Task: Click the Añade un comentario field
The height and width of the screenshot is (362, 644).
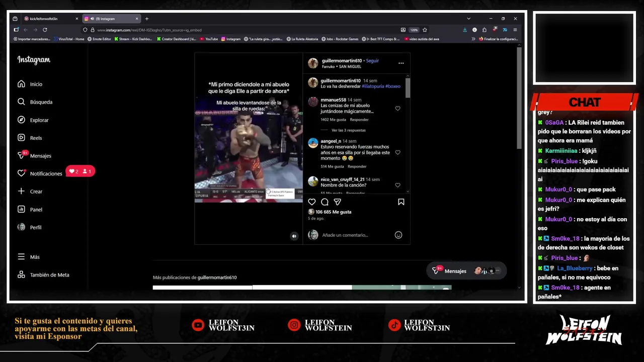Action: point(356,235)
